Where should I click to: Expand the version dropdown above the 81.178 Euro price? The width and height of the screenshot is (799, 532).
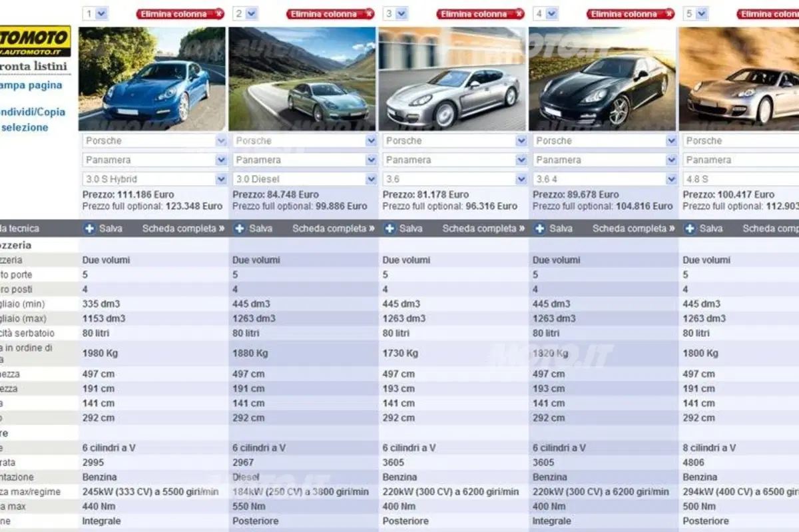tap(455, 179)
